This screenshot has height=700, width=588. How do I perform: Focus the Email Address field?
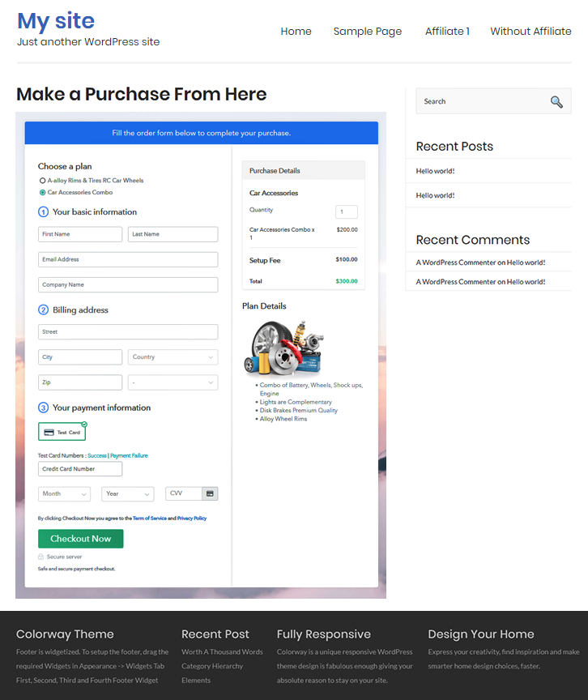(x=128, y=259)
